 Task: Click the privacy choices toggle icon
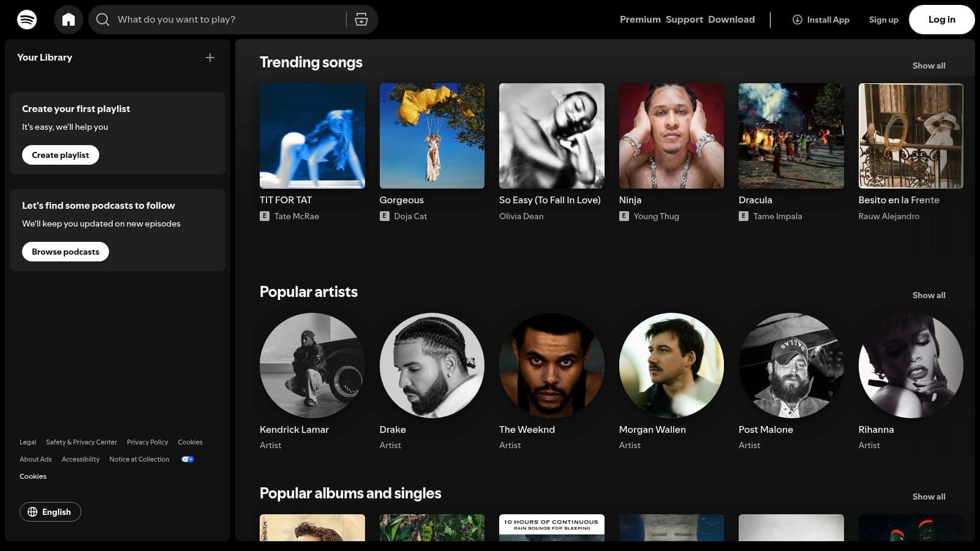point(187,459)
